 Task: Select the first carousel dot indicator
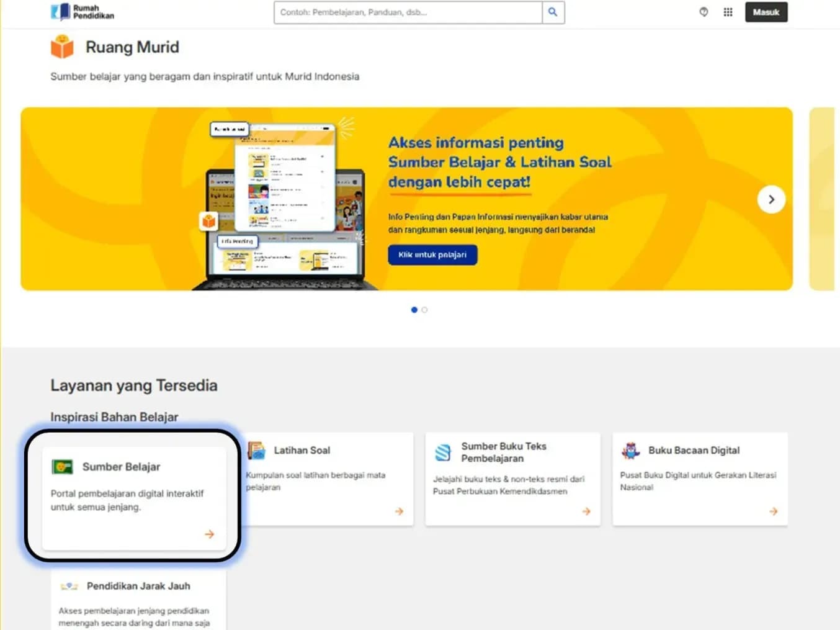click(414, 310)
